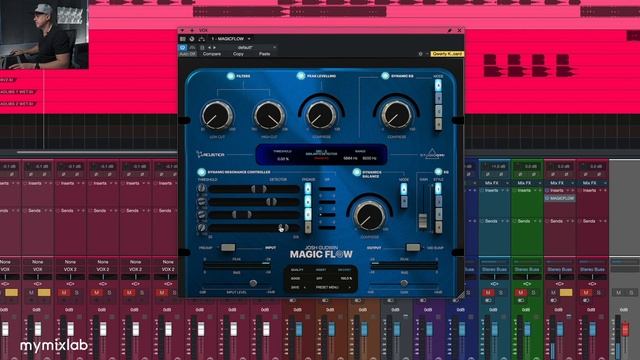
Task: Click the Compare button
Action: [212, 54]
